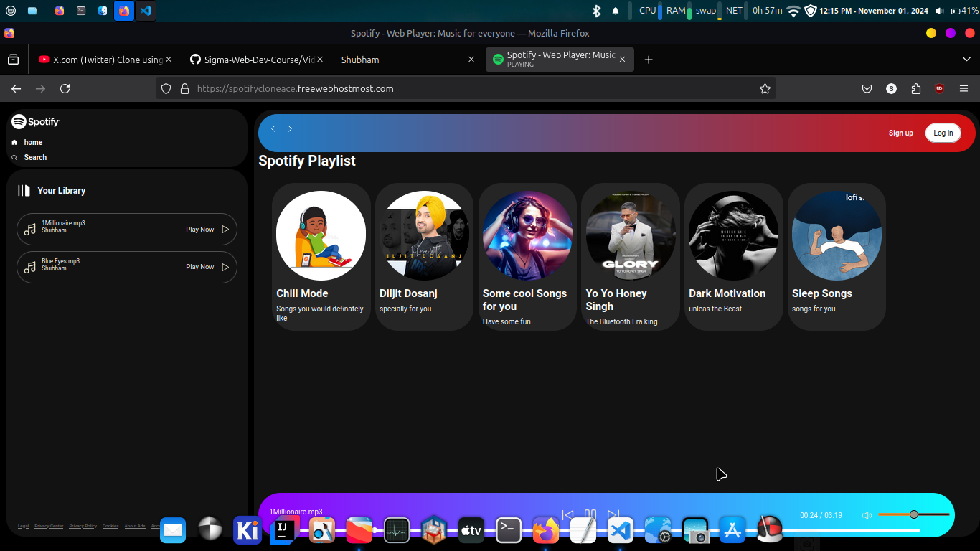Pause the current song
This screenshot has height=551, width=980.
pos(590,514)
